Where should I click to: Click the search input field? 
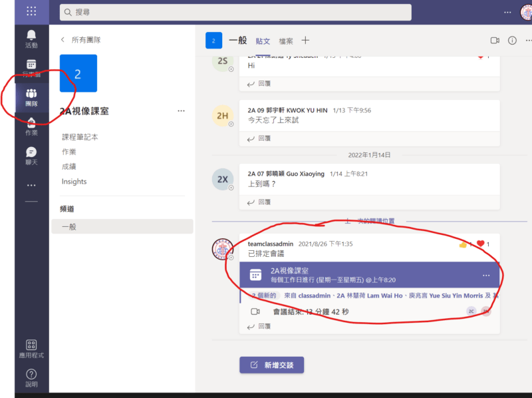(235, 12)
